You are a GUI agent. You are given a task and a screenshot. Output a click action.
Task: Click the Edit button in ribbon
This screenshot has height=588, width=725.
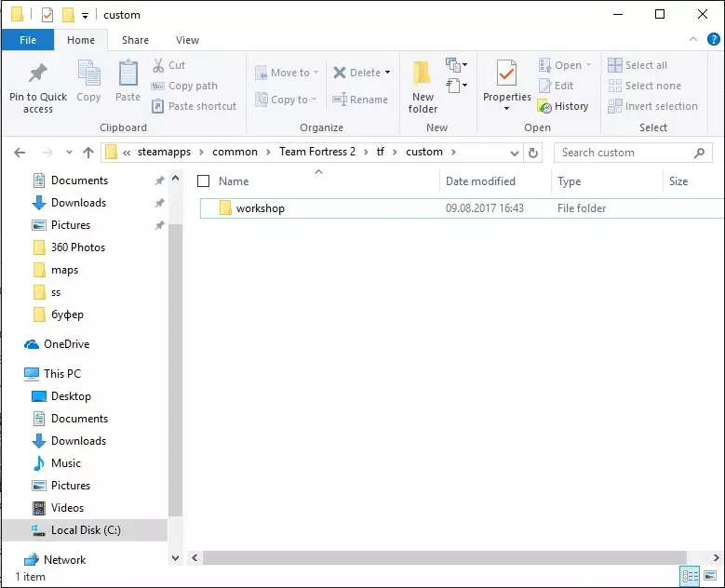click(x=556, y=86)
